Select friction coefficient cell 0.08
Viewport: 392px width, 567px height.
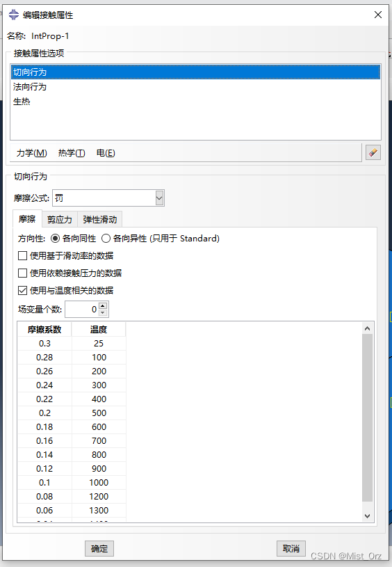(x=44, y=497)
